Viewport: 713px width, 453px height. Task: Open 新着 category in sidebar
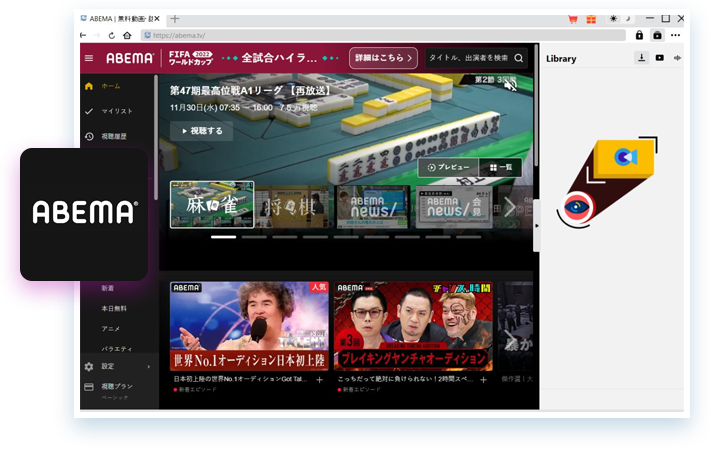click(x=108, y=288)
